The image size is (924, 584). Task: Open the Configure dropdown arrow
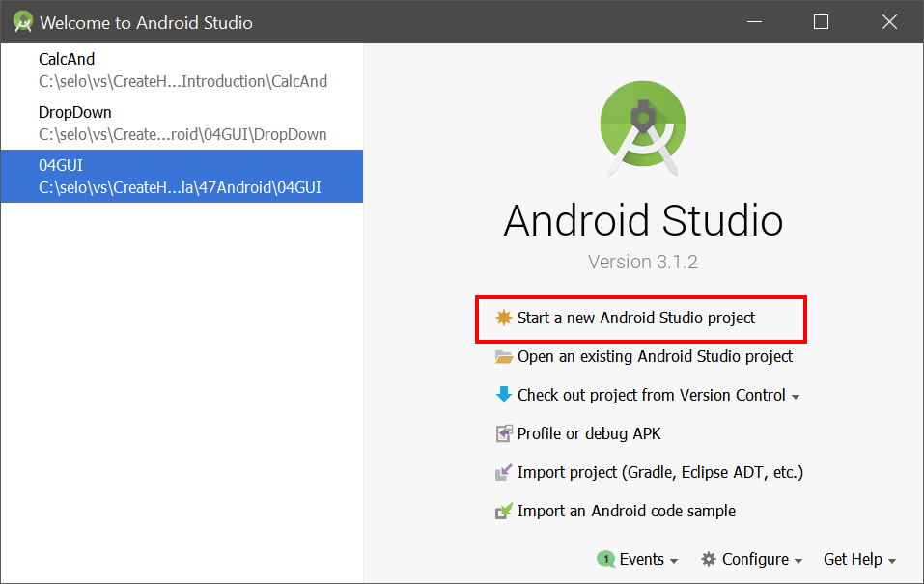pyautogui.click(x=798, y=561)
